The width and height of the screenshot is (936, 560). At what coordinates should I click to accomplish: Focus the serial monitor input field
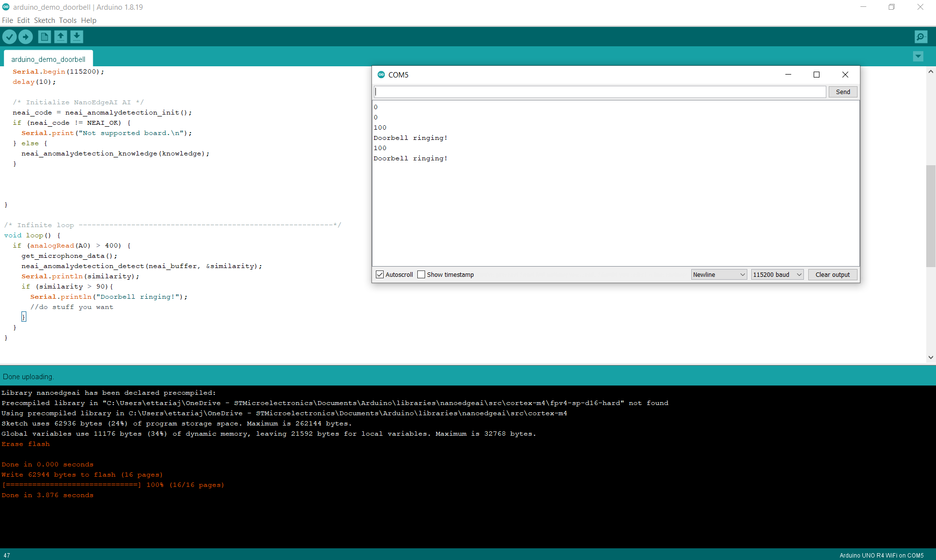(600, 92)
